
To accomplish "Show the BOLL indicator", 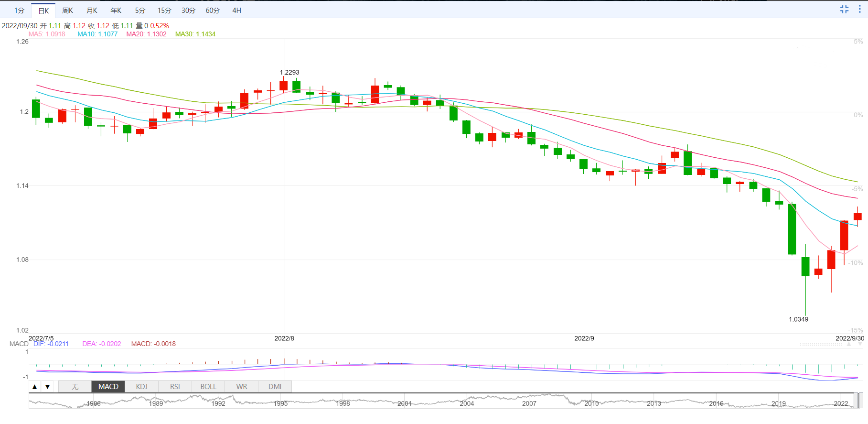I will pyautogui.click(x=208, y=387).
